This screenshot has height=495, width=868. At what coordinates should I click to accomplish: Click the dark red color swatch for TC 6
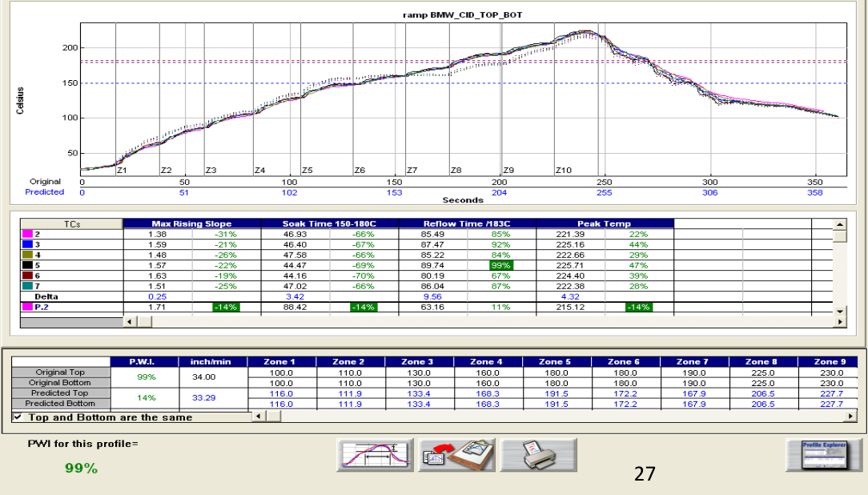(27, 276)
